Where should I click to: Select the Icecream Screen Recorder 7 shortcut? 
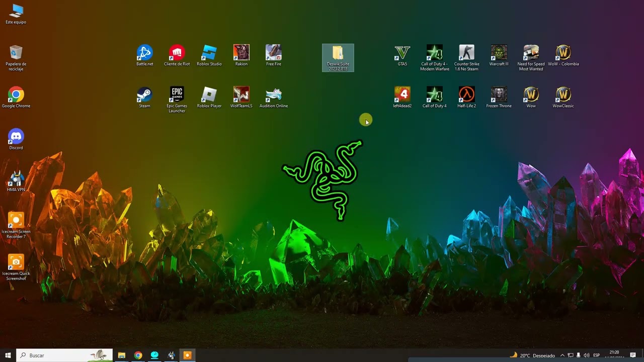click(x=16, y=225)
